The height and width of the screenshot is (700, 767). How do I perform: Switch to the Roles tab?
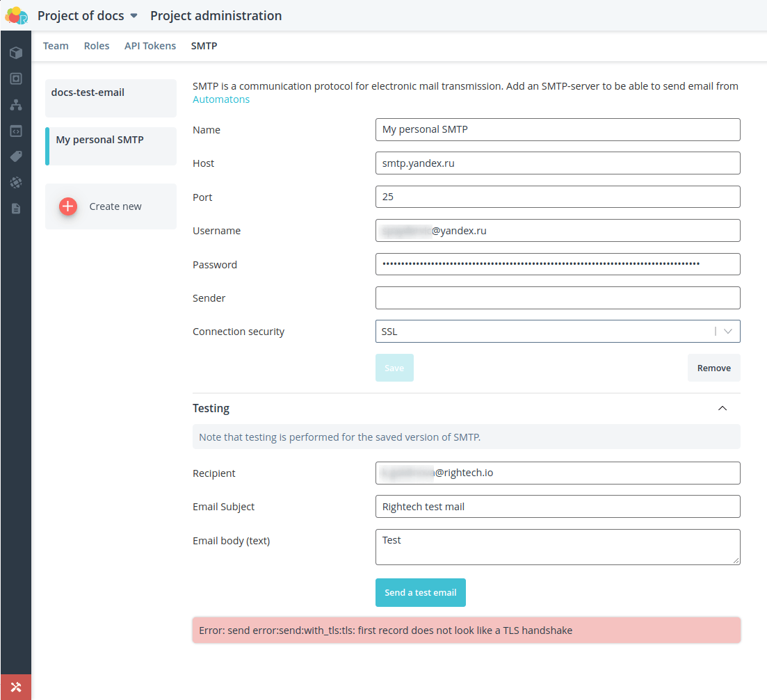pos(97,46)
